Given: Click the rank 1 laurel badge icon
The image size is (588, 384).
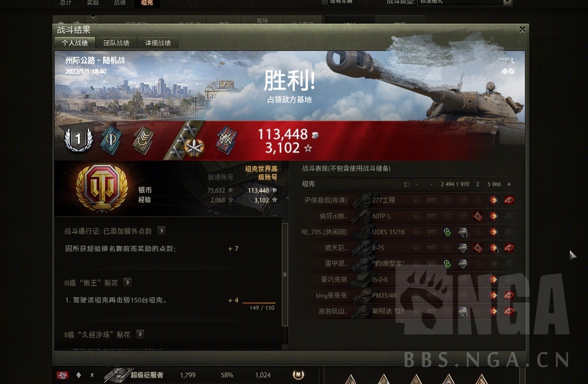Looking at the screenshot, I should (78, 140).
